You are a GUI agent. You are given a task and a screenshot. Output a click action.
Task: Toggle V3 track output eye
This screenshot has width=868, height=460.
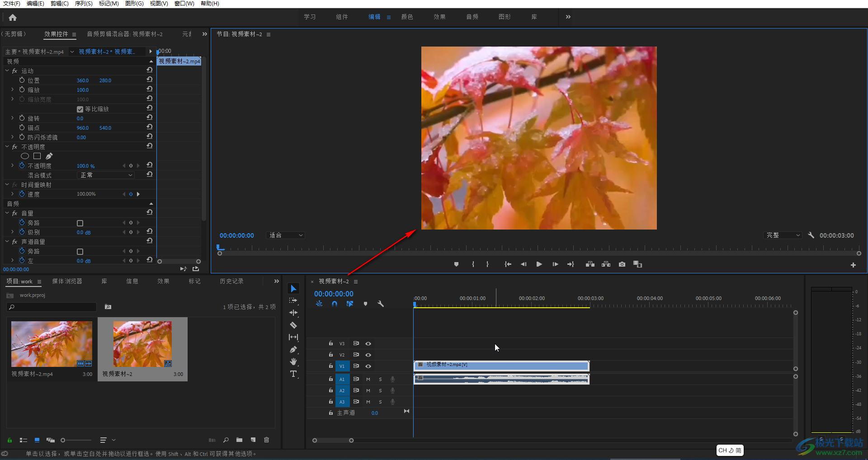click(368, 343)
